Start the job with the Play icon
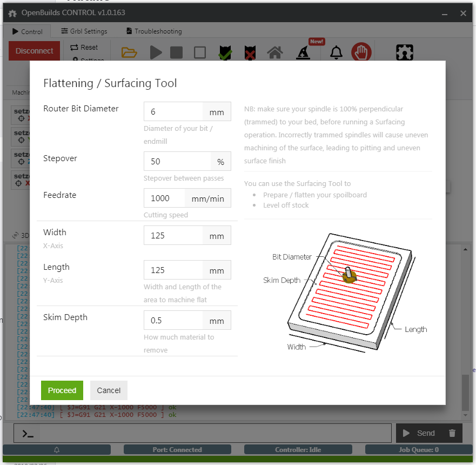 (x=156, y=52)
